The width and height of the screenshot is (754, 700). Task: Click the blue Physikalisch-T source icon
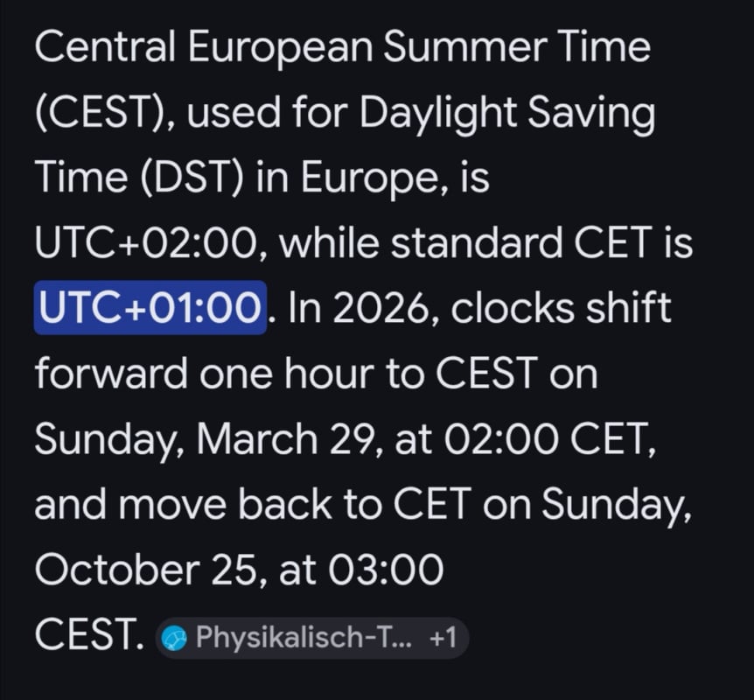coord(173,638)
